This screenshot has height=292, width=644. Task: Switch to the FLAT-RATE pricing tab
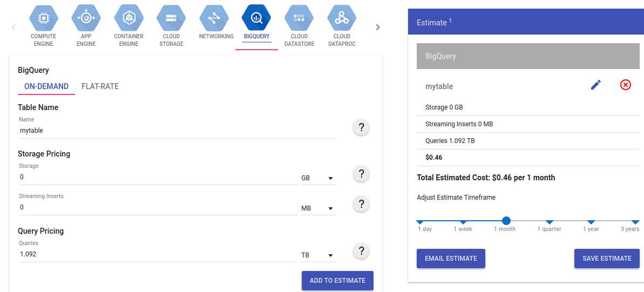coord(100,86)
